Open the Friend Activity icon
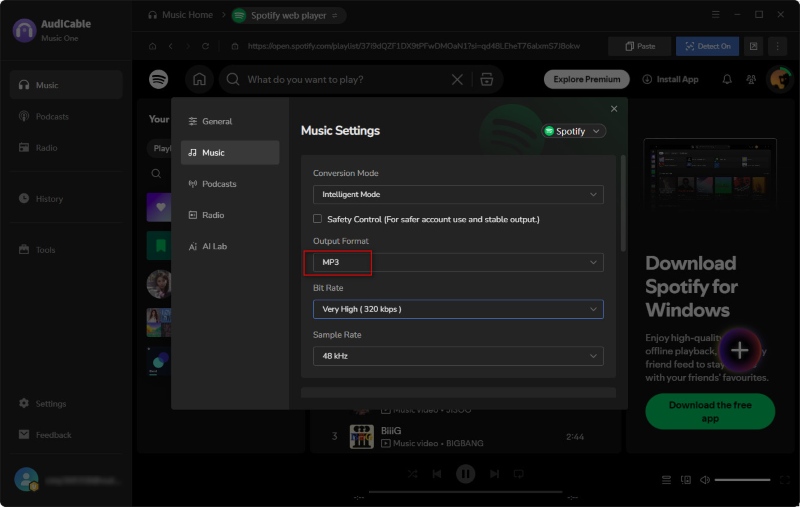The height and width of the screenshot is (507, 800). click(751, 79)
